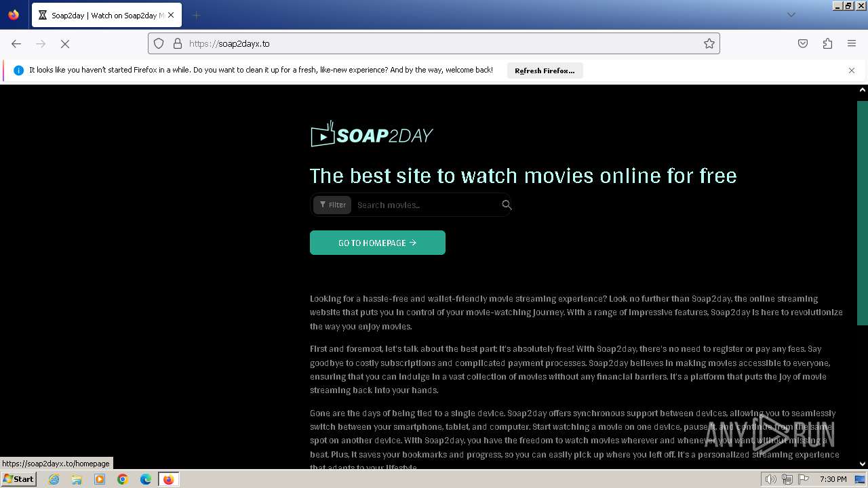Open Action Center flag icon
Screen dimensions: 868x488
coord(804,479)
